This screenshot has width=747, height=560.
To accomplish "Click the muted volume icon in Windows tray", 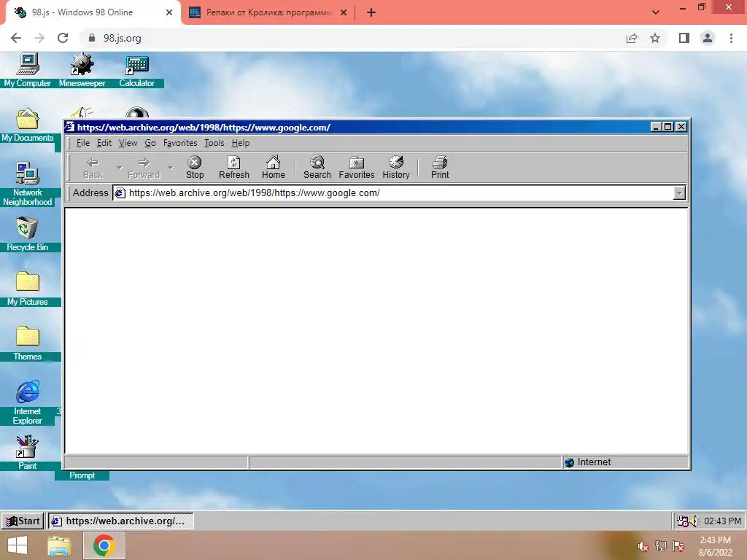I will pos(643,546).
